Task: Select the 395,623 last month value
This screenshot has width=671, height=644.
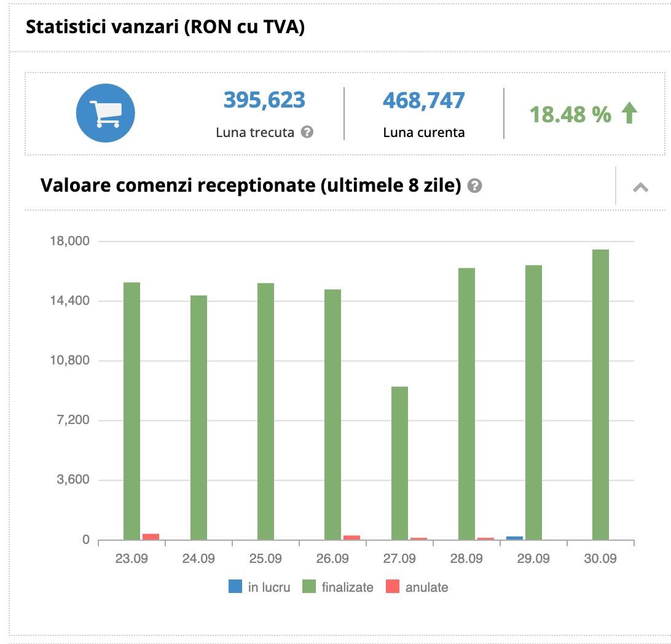Action: [x=264, y=100]
